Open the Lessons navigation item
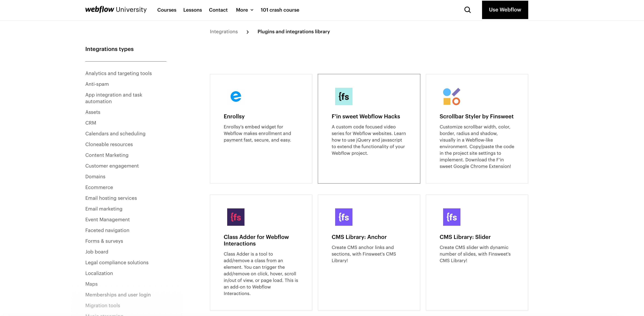 pyautogui.click(x=193, y=10)
